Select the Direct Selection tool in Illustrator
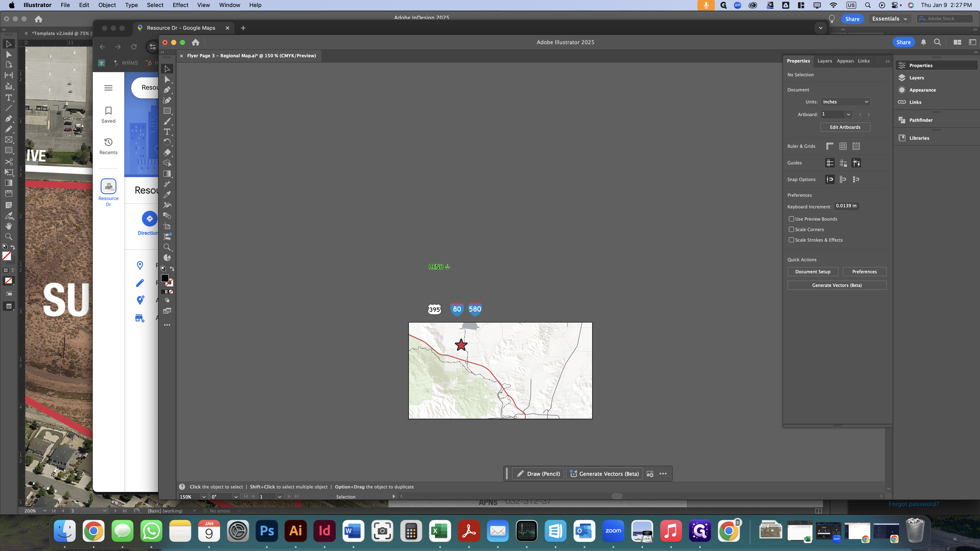Viewport: 980px width, 551px height. [x=167, y=79]
